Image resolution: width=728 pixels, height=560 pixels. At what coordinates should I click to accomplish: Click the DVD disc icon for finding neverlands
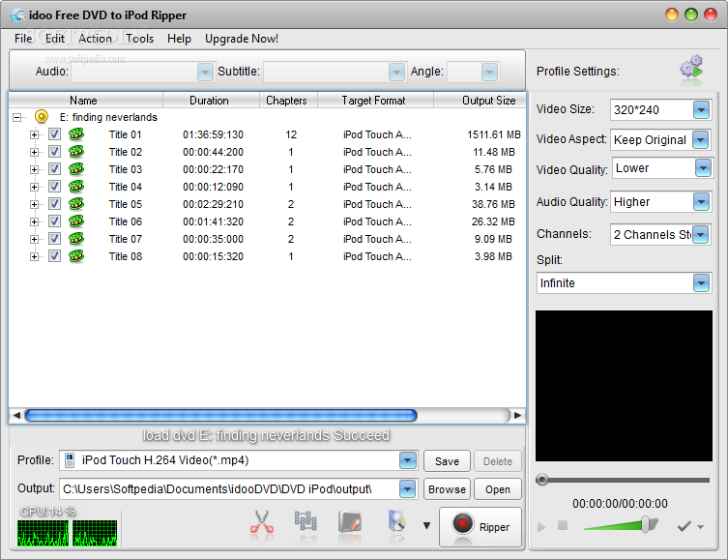click(42, 117)
